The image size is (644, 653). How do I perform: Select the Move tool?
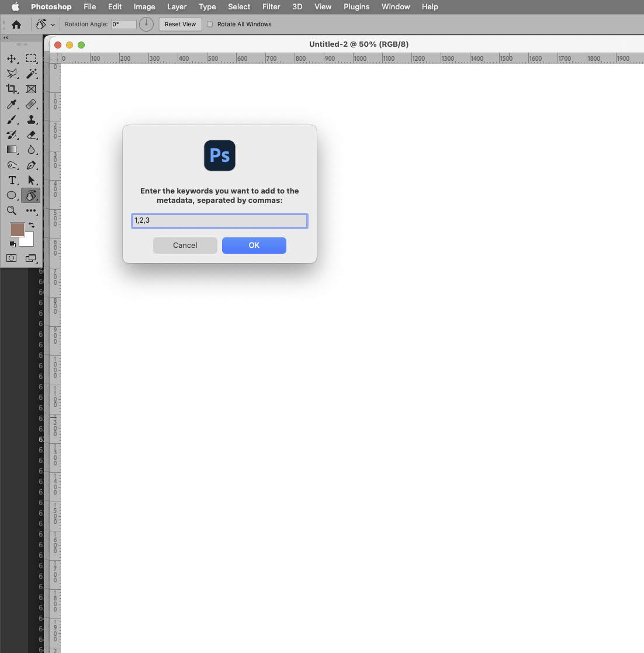click(x=12, y=58)
